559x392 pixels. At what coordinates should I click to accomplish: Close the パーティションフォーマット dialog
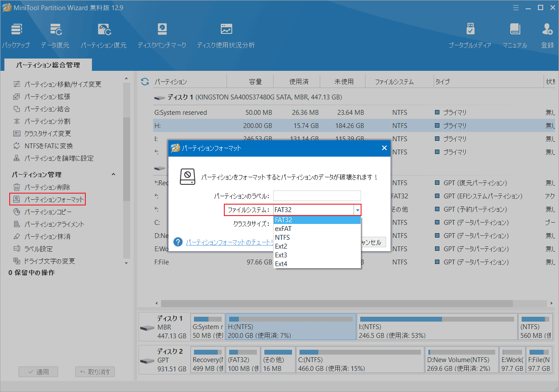[x=384, y=148]
